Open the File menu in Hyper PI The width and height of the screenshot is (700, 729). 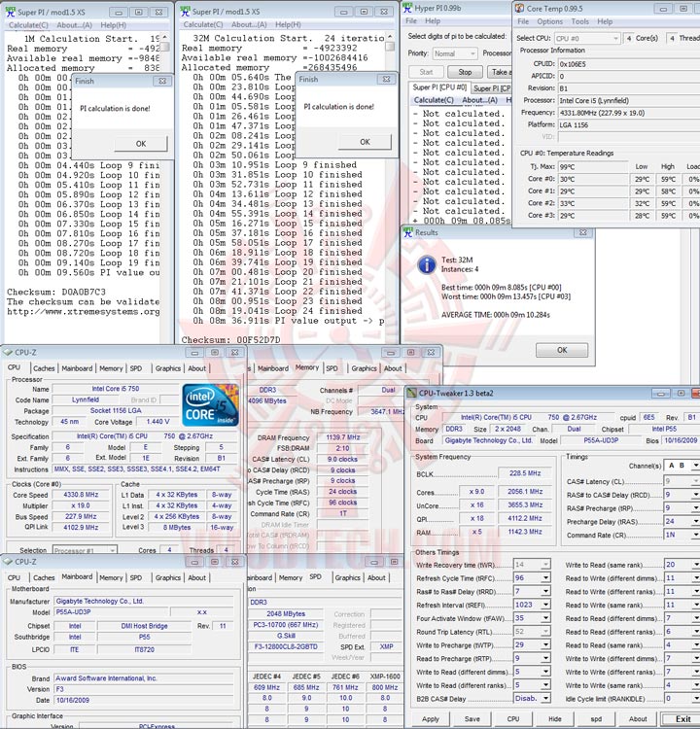(411, 21)
